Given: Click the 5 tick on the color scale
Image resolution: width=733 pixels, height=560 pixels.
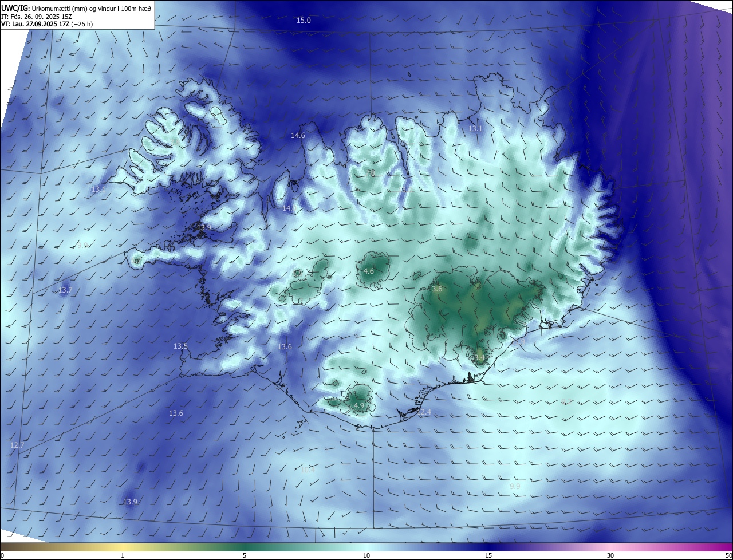Looking at the screenshot, I should (x=245, y=555).
